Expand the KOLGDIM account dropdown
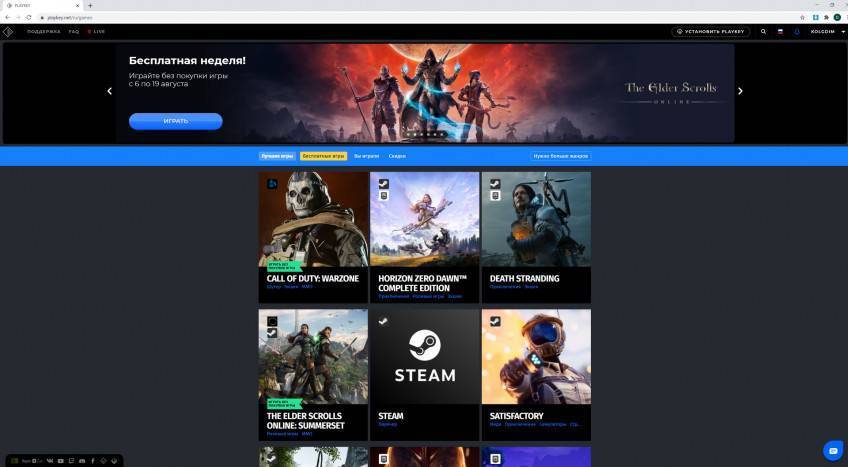Viewport: 848px width, 467px height. (x=827, y=32)
